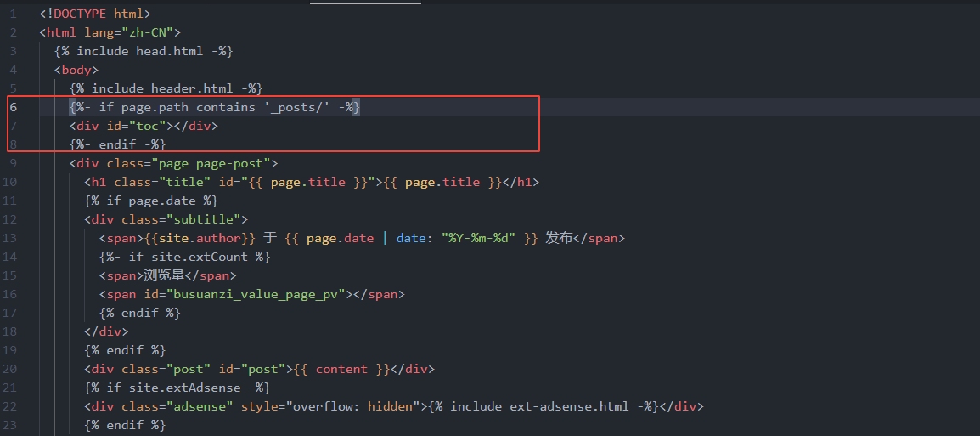Click line number 1 in the gutter
The image size is (980, 436).
click(14, 14)
